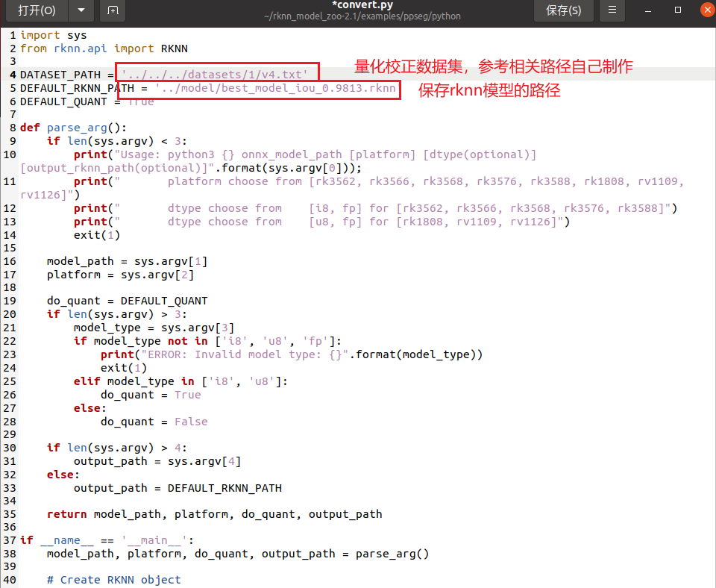The image size is (716, 588).
Task: Click the parse_arg() call on line 38
Action: coord(392,554)
